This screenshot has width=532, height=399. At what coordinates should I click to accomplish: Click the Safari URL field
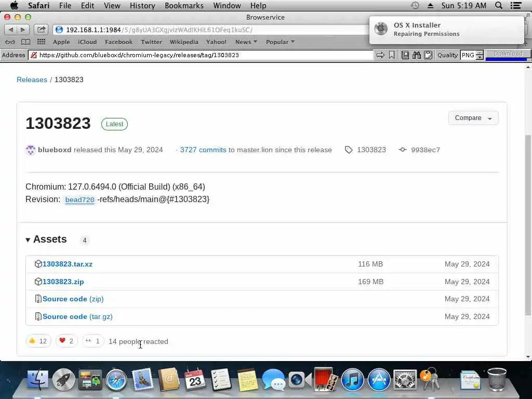tap(211, 30)
